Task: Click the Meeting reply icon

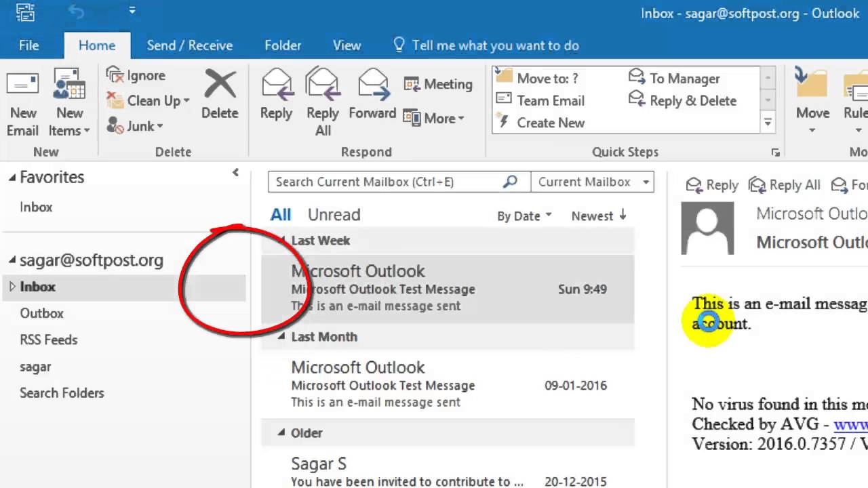Action: [412, 84]
